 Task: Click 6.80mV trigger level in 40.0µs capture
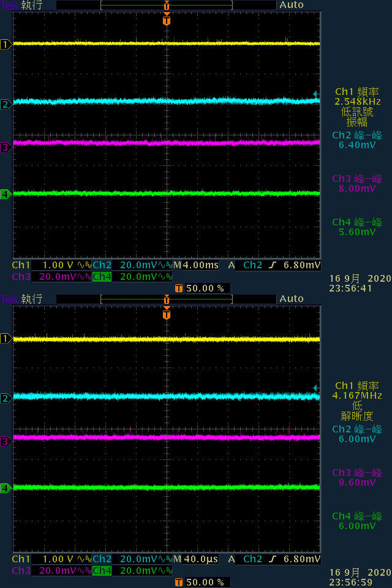point(302,559)
